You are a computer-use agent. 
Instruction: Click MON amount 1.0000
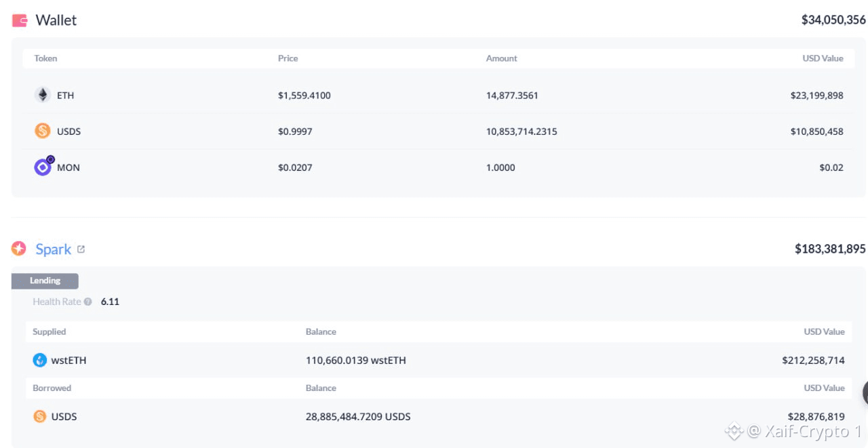coord(500,167)
